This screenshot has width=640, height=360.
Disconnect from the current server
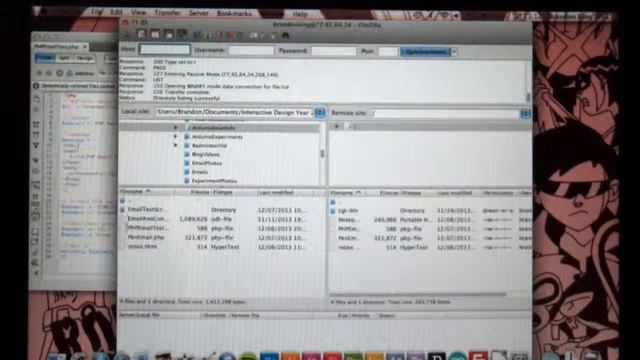pos(230,36)
